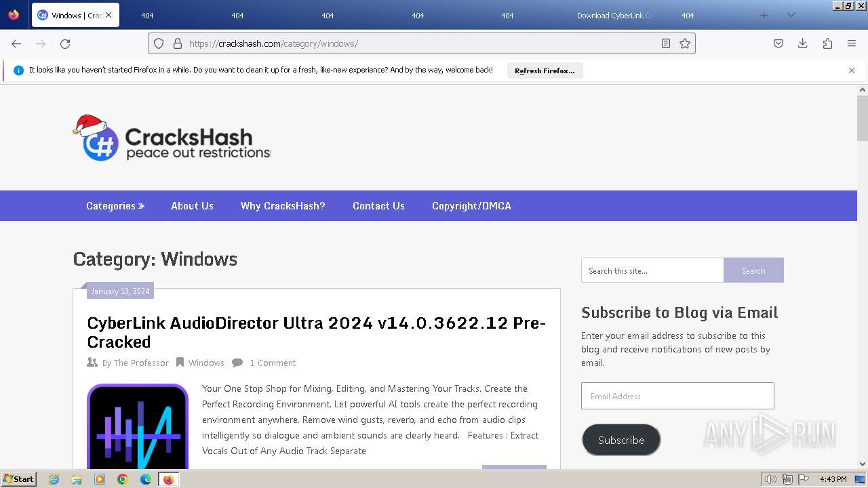The image size is (868, 488).
Task: Reload the page with the refresh icon
Action: [65, 43]
